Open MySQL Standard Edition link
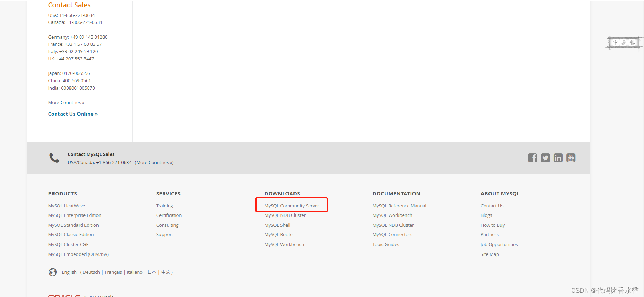 click(x=74, y=225)
